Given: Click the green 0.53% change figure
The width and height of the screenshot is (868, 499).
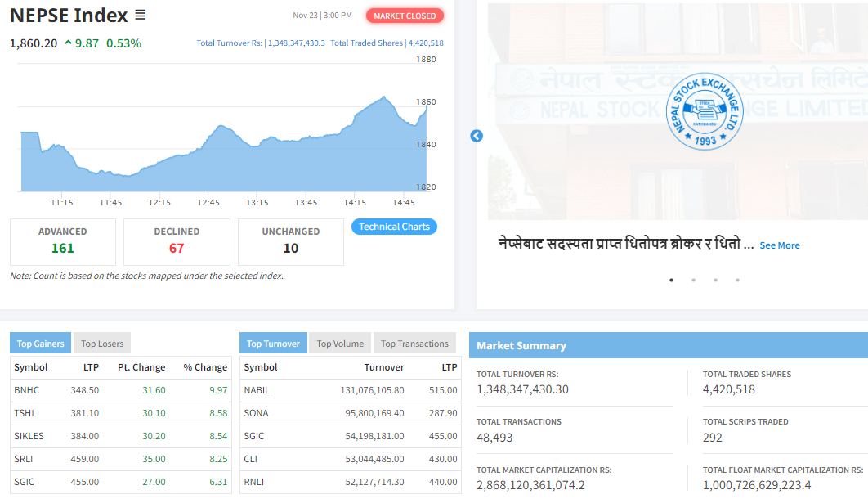Looking at the screenshot, I should tap(123, 43).
